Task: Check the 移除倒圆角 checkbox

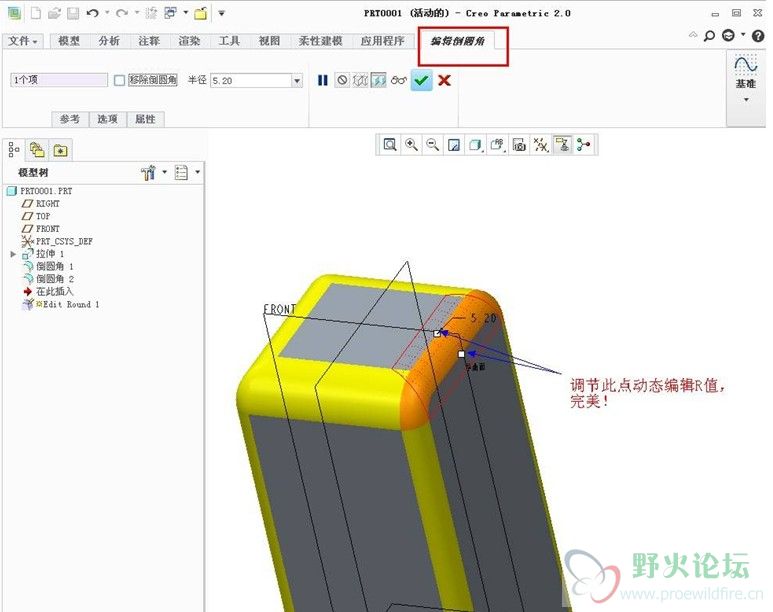Action: [x=119, y=80]
